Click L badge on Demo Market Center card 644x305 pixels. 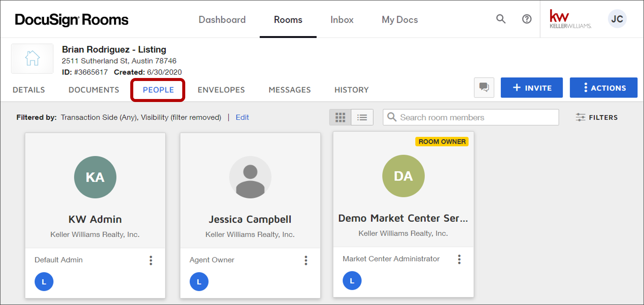pyautogui.click(x=352, y=281)
